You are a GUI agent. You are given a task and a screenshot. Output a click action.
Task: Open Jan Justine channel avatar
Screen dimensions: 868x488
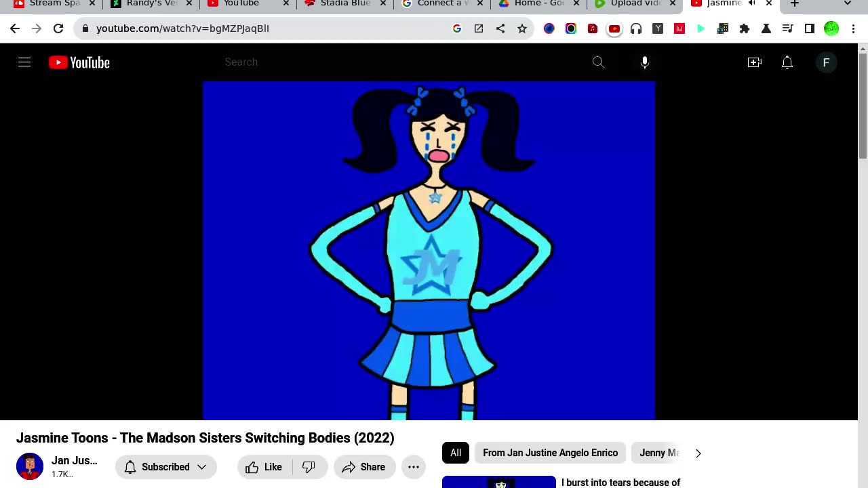(30, 466)
